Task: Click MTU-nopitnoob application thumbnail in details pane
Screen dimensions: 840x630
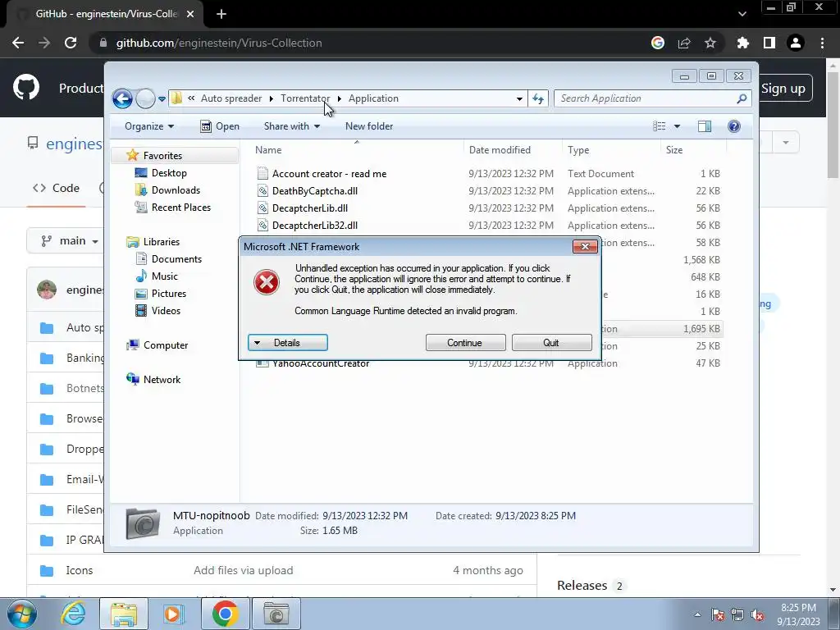Action: 142,523
